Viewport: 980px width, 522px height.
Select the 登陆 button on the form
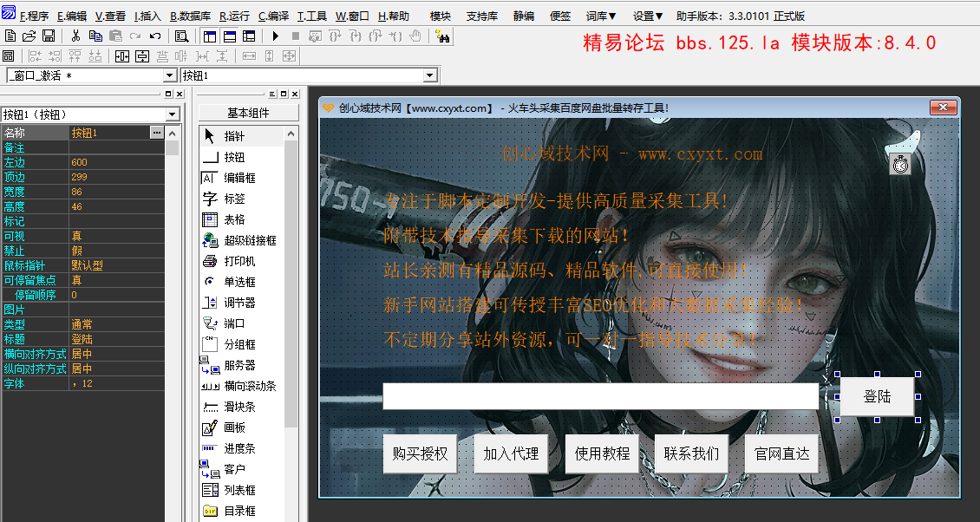coord(877,396)
